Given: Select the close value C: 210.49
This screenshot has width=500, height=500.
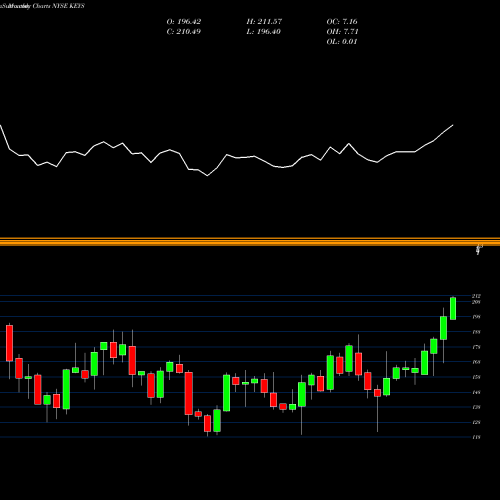Looking at the screenshot, I should pyautogui.click(x=184, y=32).
